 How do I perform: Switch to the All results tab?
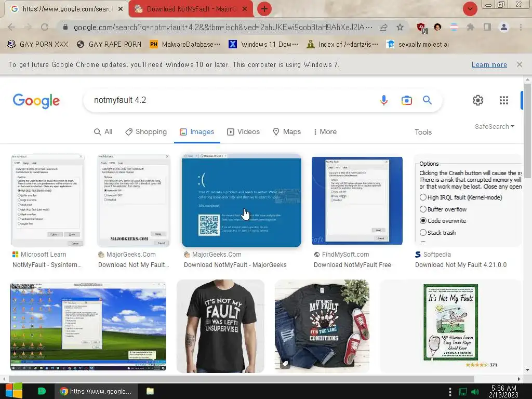[103, 131]
